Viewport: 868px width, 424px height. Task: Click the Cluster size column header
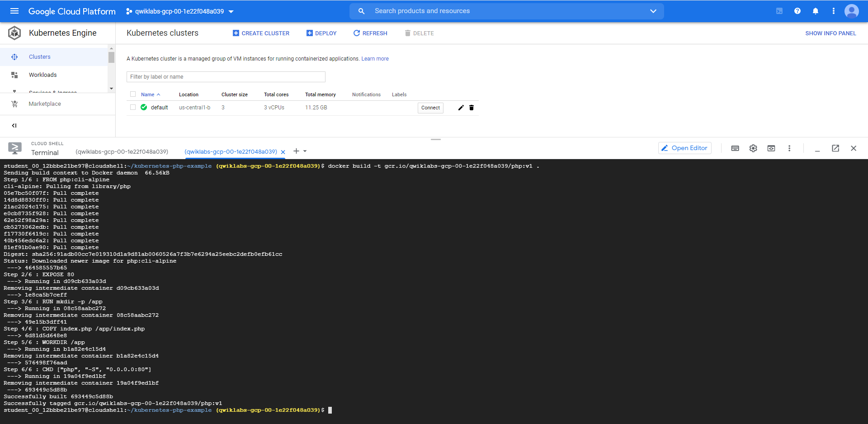click(235, 94)
